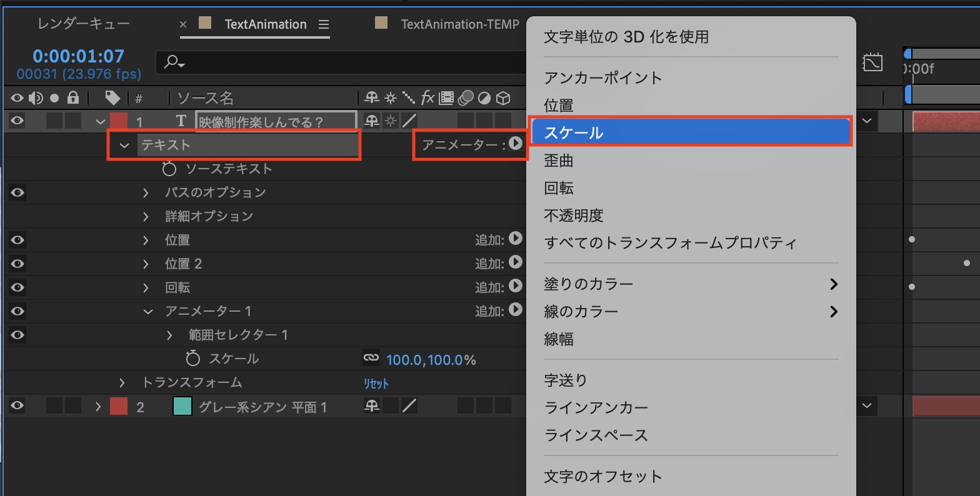Click 追加 button for 位置 animator

click(x=516, y=239)
